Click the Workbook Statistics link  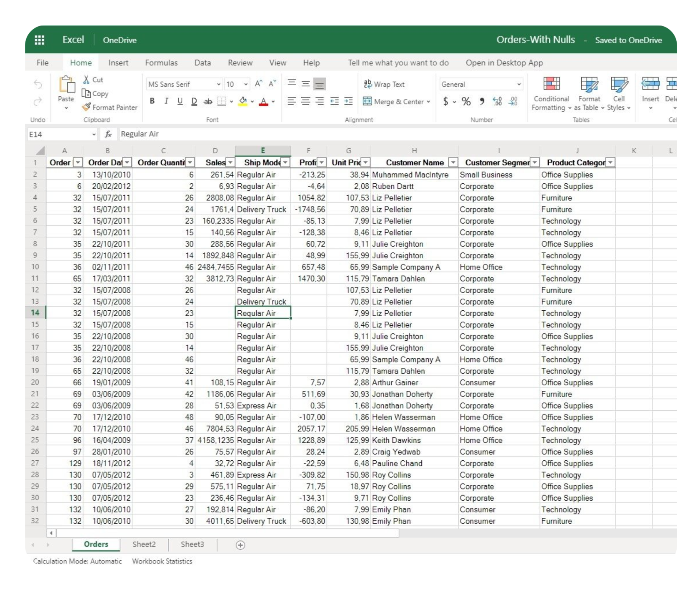point(162,561)
